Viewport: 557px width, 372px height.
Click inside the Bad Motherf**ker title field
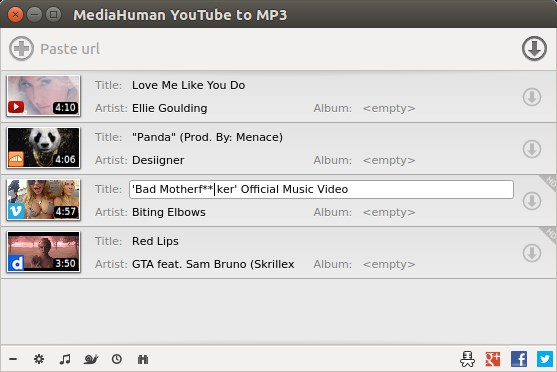click(321, 189)
